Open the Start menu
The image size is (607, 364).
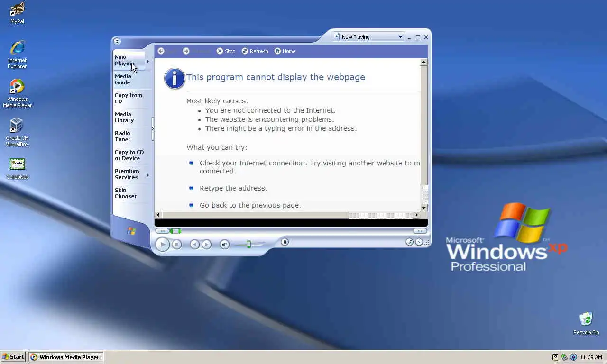coord(13,357)
